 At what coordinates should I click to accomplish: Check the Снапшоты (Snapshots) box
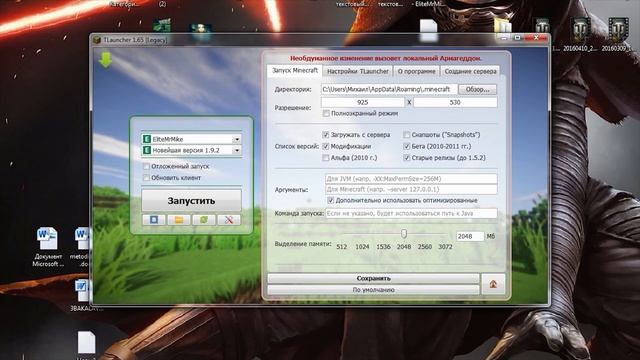coord(407,135)
